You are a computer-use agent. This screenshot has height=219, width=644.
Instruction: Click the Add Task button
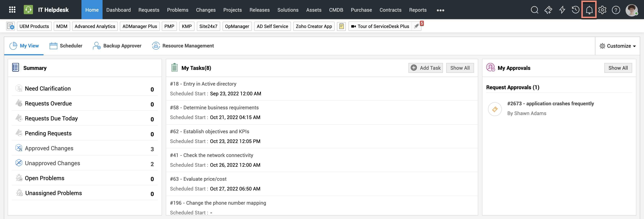pyautogui.click(x=426, y=68)
